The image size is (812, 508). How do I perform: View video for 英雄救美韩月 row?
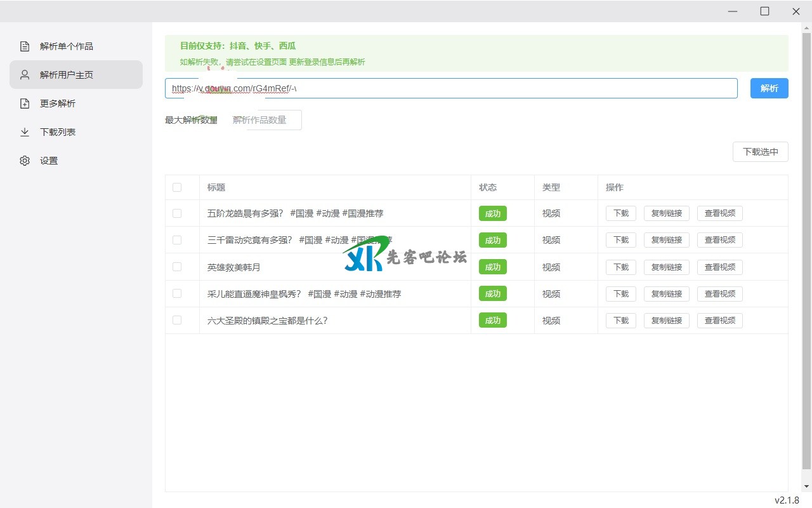719,267
